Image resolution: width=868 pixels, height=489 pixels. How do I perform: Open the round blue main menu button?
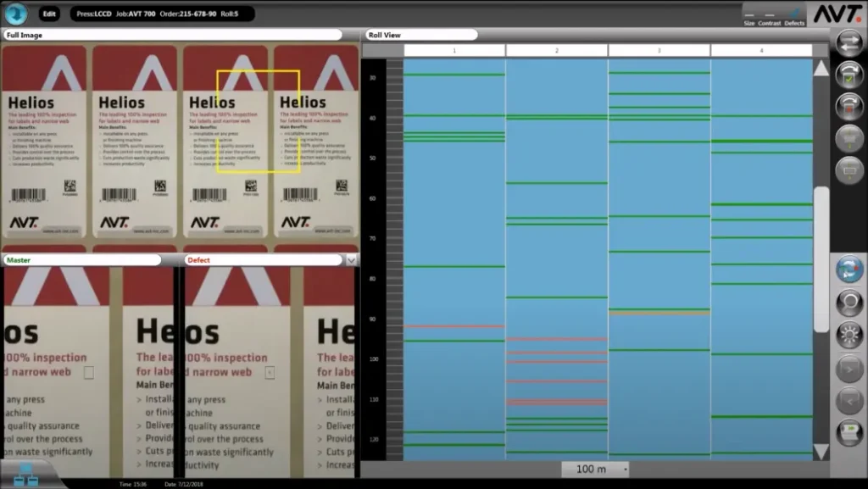coord(16,14)
